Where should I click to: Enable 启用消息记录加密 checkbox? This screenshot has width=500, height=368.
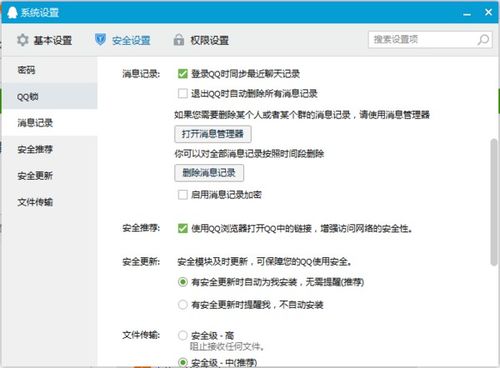point(183,194)
